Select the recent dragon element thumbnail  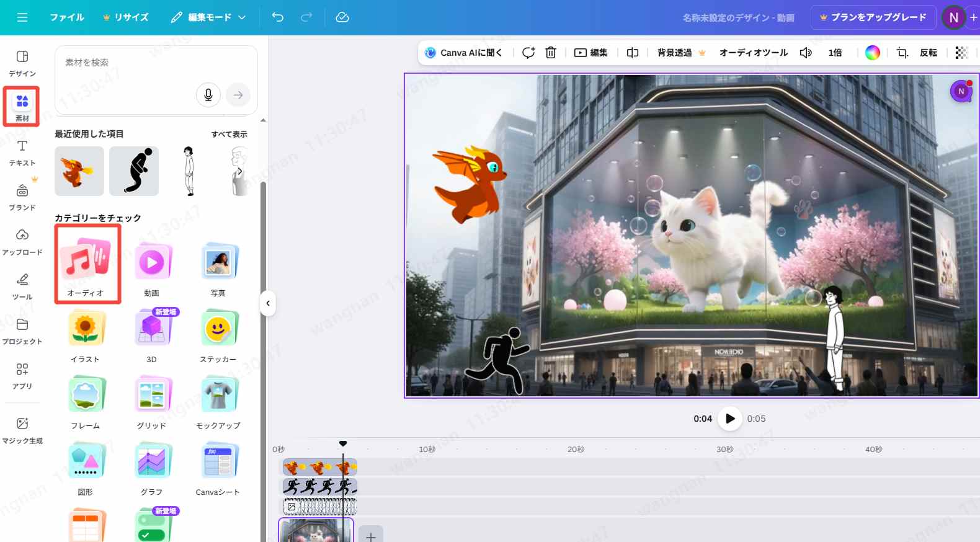79,171
